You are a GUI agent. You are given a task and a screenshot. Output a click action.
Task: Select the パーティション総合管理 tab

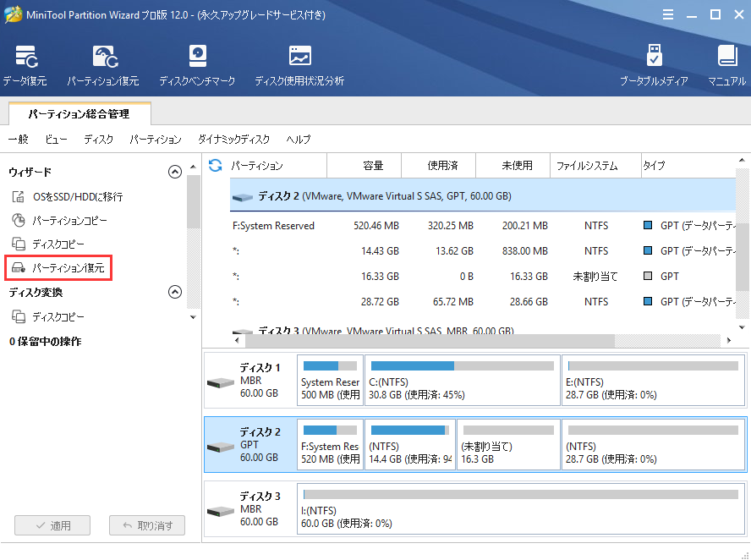tap(79, 113)
